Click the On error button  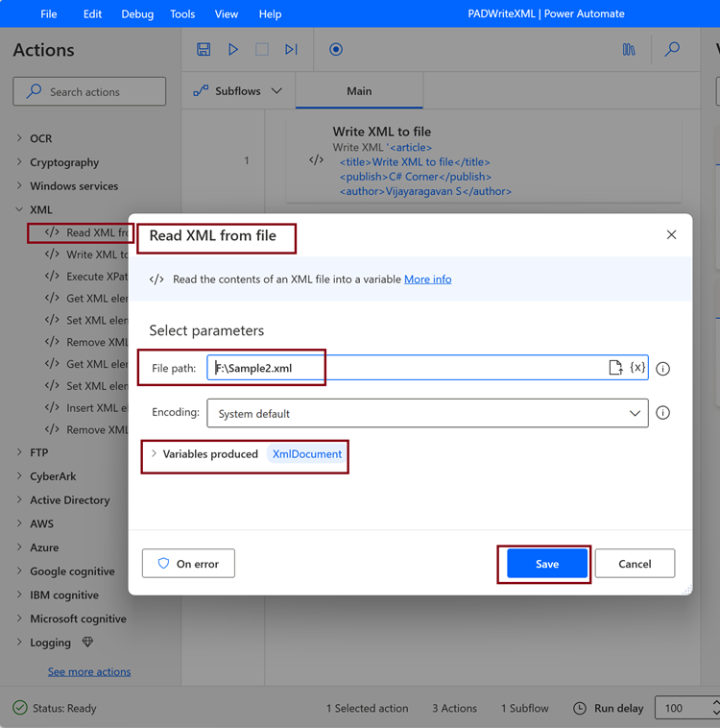188,564
